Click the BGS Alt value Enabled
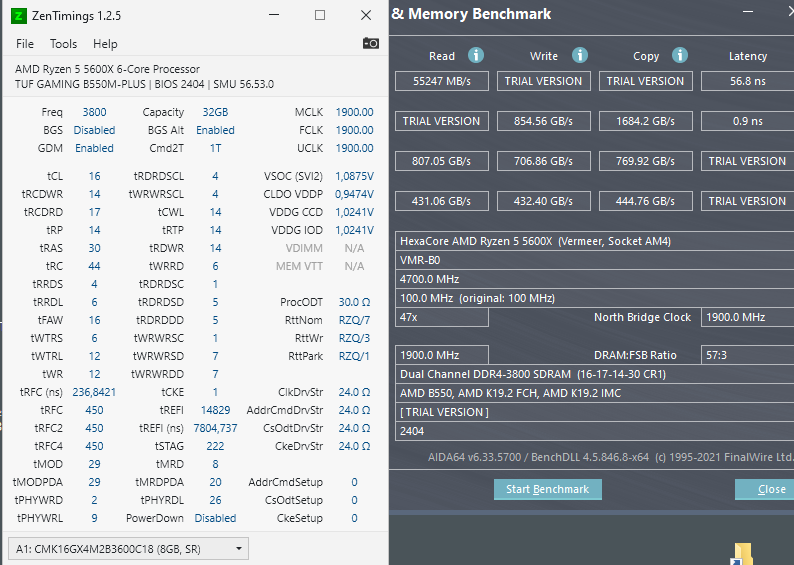The width and height of the screenshot is (794, 565). click(215, 130)
